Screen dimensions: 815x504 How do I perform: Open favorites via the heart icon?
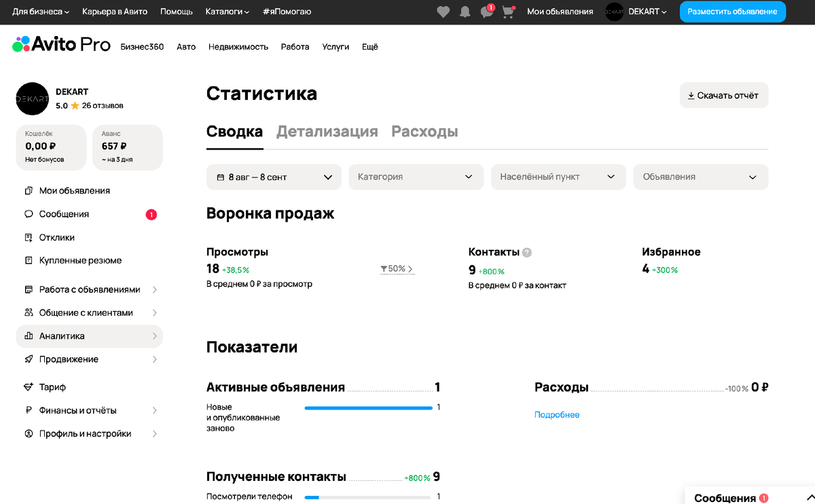point(443,12)
